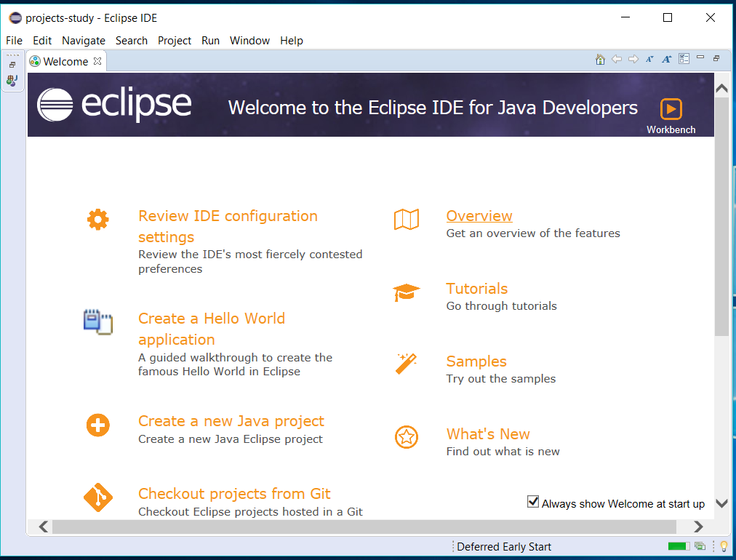
Task: Click the Git diamond icon
Action: (97, 497)
